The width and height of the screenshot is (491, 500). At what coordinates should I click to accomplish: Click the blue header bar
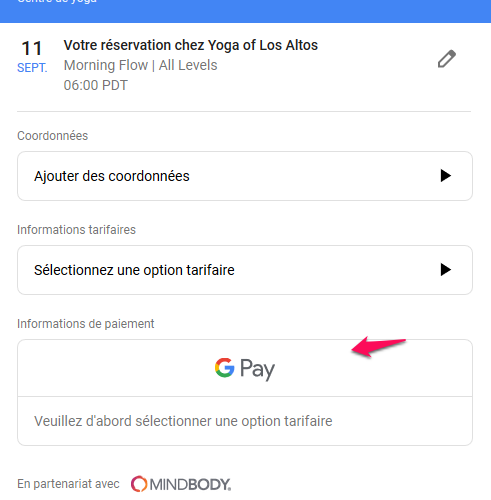click(x=245, y=11)
